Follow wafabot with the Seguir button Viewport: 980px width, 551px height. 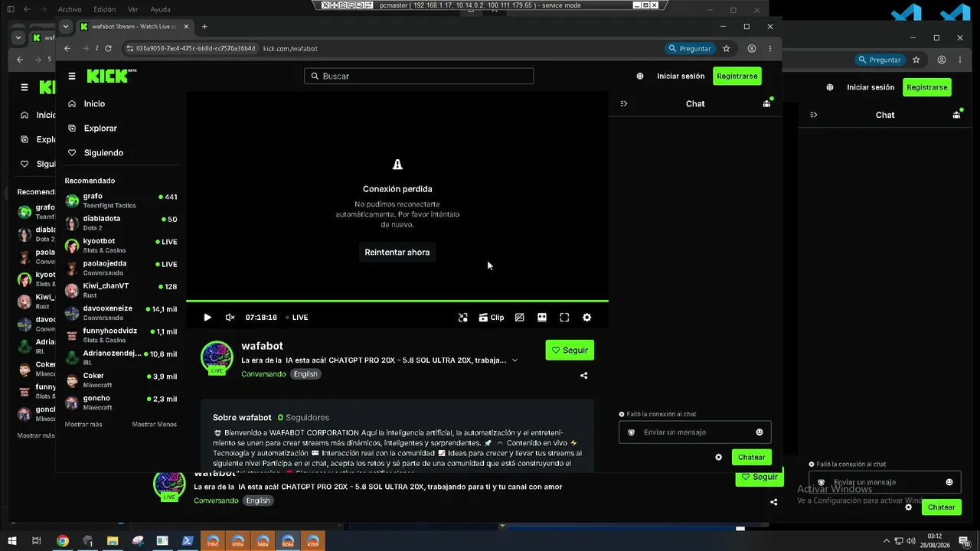click(x=570, y=350)
